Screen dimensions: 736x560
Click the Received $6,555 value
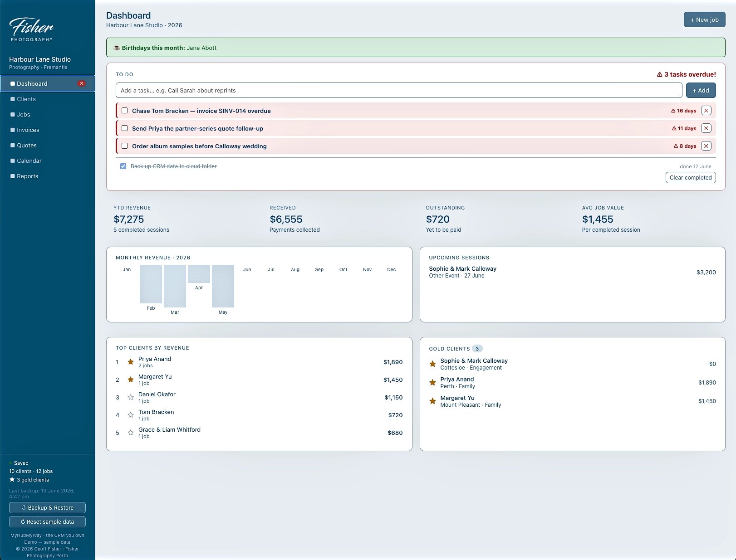tap(286, 219)
